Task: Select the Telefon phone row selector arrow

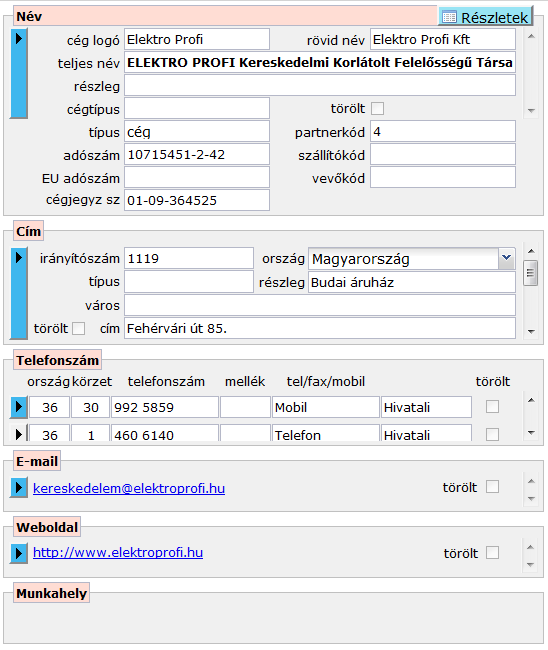Action: [19, 434]
